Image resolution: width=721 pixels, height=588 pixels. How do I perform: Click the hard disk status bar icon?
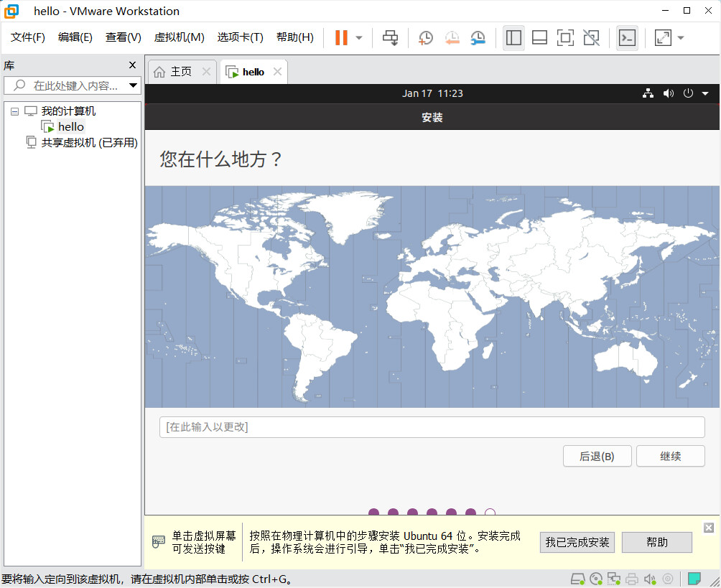point(577,579)
